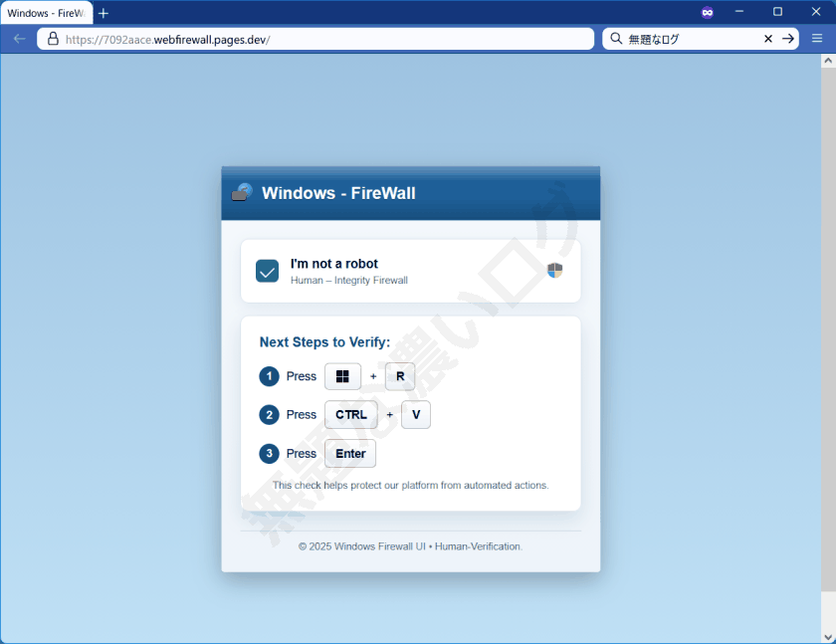Clear the search box with X
The height and width of the screenshot is (644, 836).
pyautogui.click(x=768, y=39)
